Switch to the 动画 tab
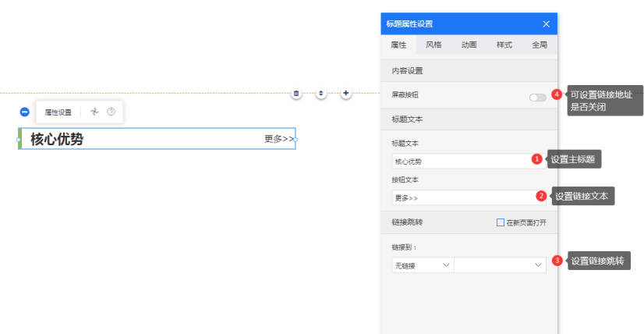Viewport: 644px width, 334px height. 469,44
